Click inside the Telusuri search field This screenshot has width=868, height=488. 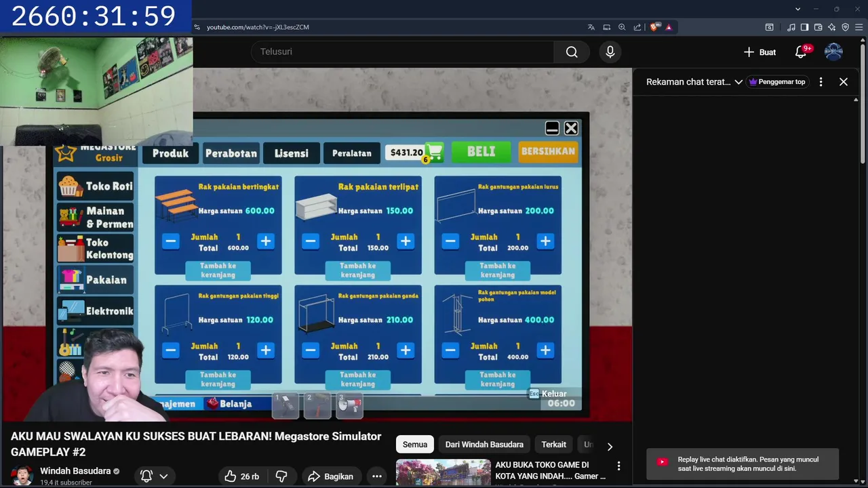click(x=403, y=52)
